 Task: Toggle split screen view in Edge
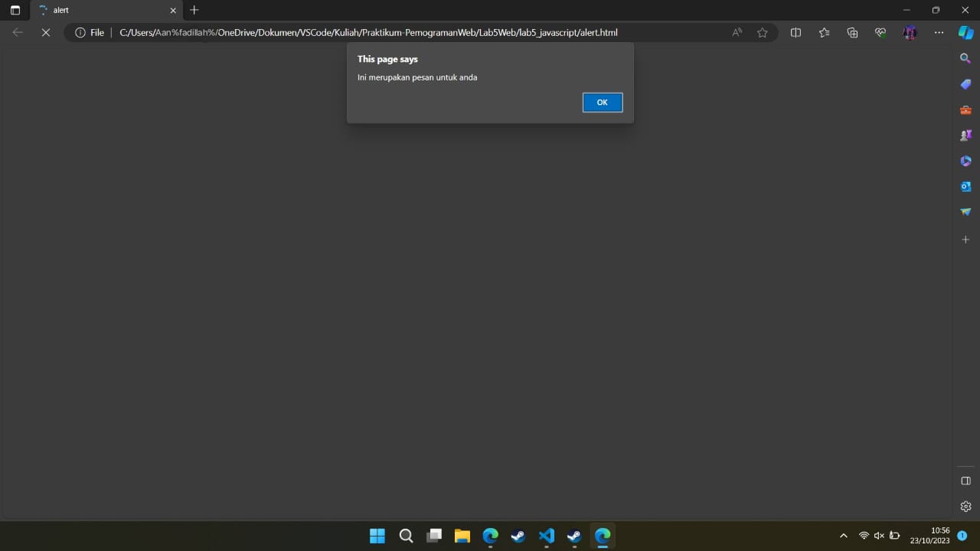pyautogui.click(x=795, y=32)
